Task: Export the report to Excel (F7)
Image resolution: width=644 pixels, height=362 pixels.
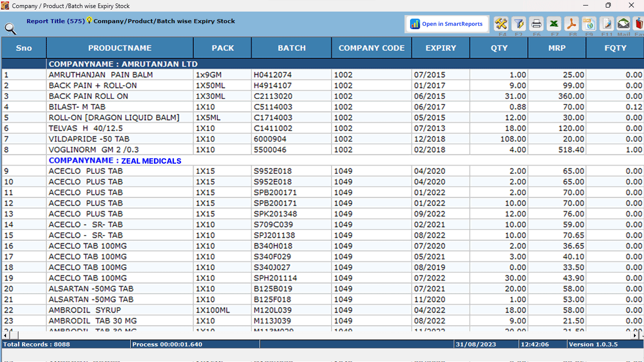Action: [x=554, y=24]
